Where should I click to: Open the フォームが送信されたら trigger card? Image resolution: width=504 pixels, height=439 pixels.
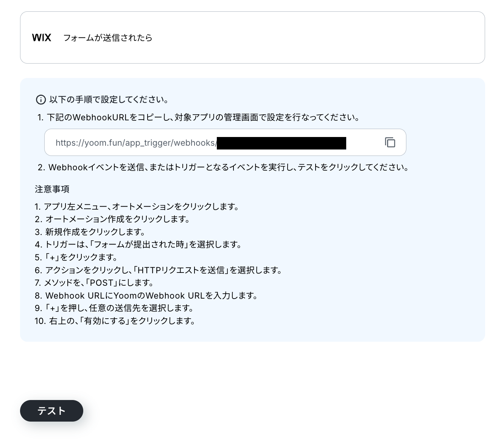(252, 37)
